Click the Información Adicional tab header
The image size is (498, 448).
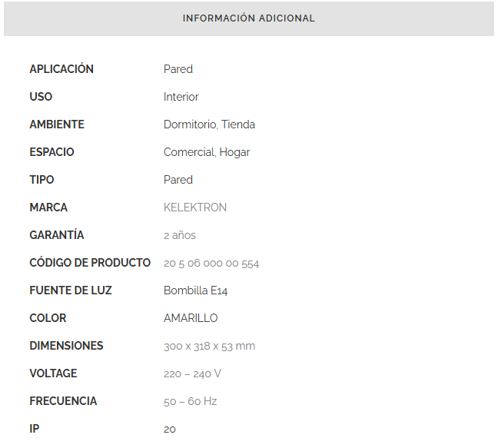[x=248, y=18]
